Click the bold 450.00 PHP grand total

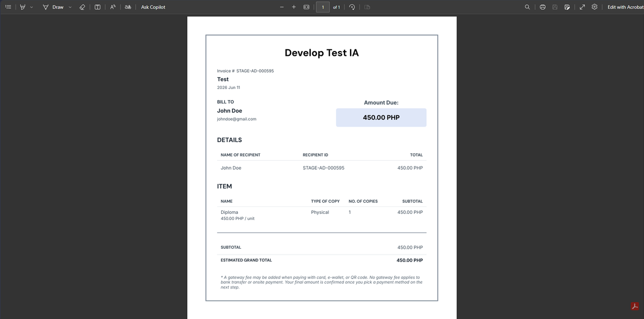[409, 261]
